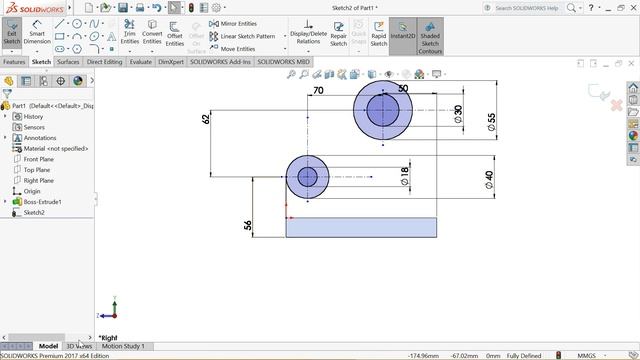640x360 pixels.
Task: Click Display/Delete Relations
Action: [x=308, y=32]
